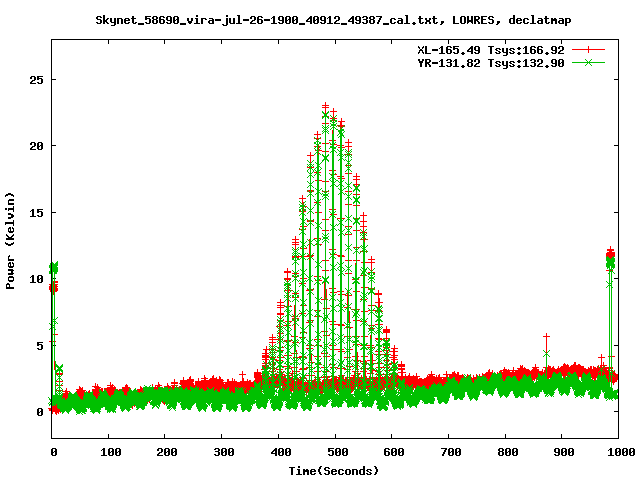
Task: Click x-axis tick label 200
Action: click(167, 452)
